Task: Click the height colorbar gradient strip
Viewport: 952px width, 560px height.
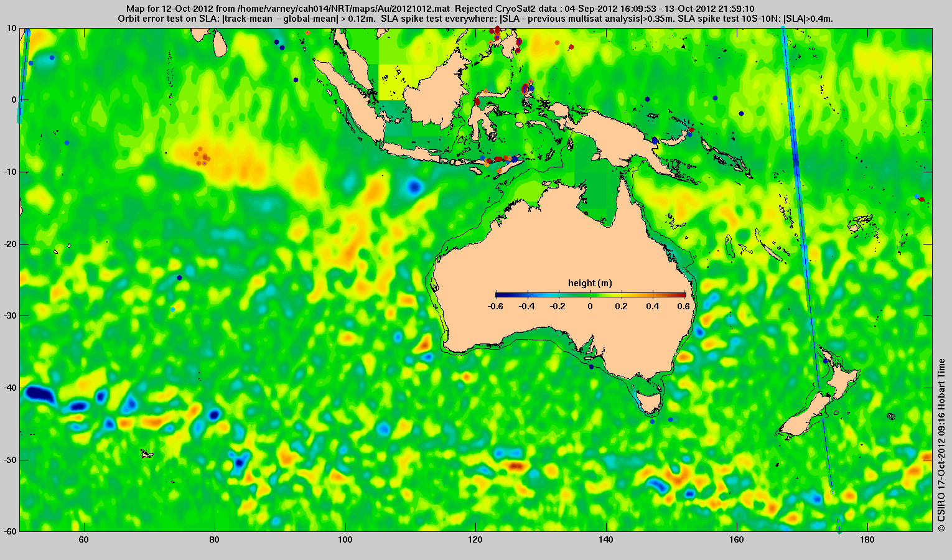Action: pos(590,295)
